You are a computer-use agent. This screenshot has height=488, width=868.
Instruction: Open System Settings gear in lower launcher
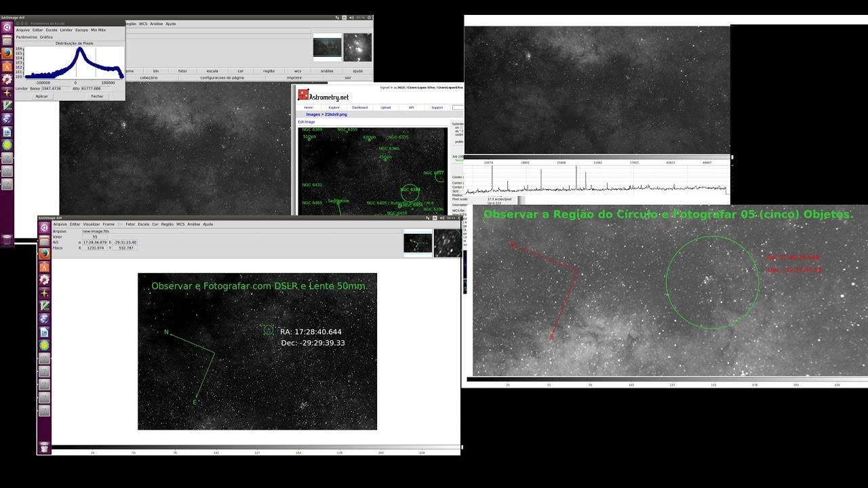pyautogui.click(x=44, y=279)
